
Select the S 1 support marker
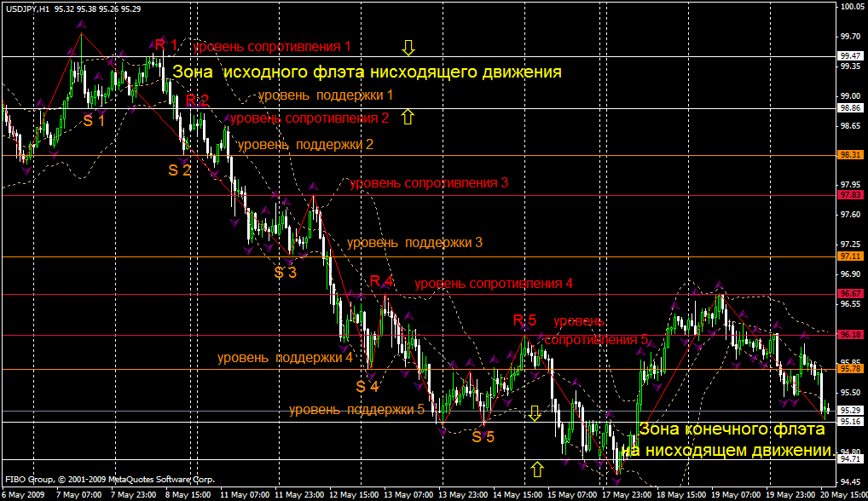click(x=94, y=121)
